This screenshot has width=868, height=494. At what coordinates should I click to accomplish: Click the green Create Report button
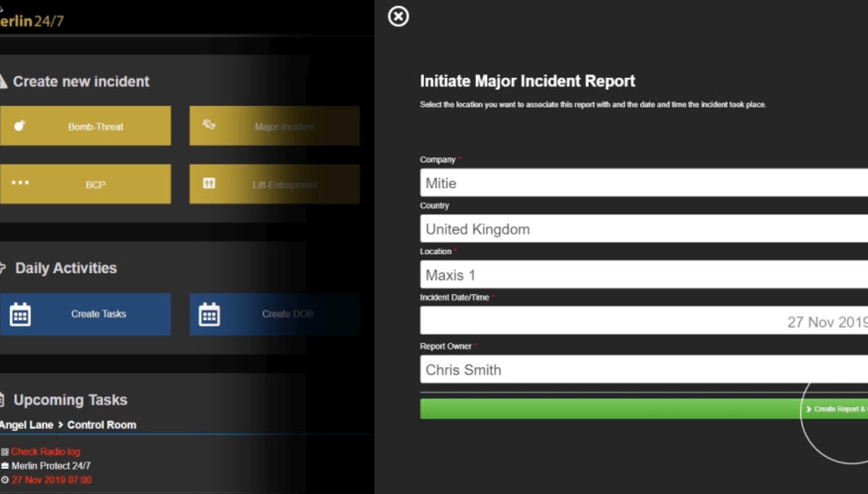click(644, 409)
